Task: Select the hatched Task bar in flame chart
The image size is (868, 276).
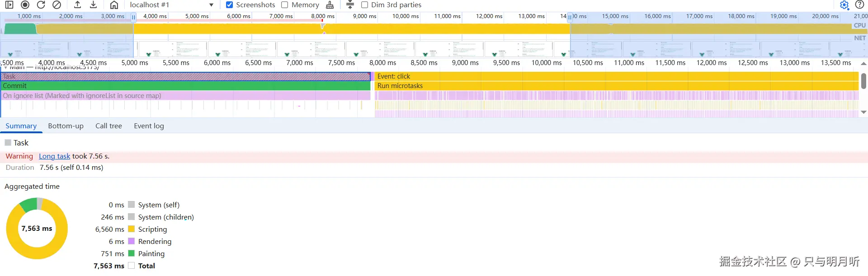Action: (186, 76)
